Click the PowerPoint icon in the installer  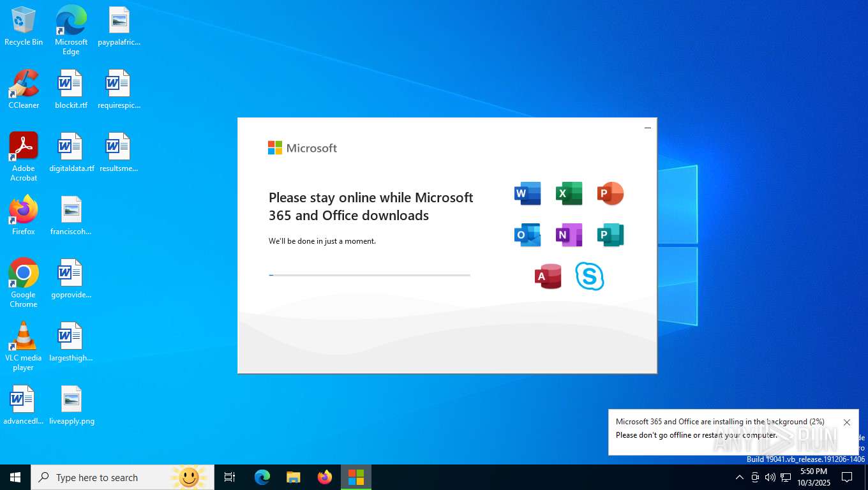(x=610, y=193)
